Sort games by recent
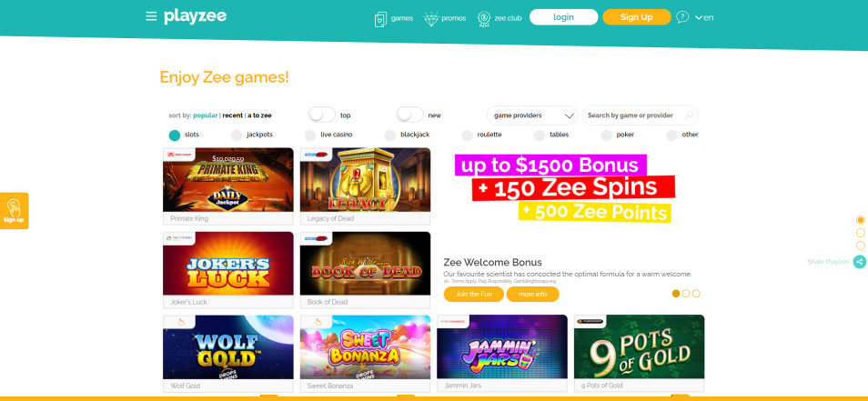Screen dimensions: 868x401 click(x=233, y=115)
